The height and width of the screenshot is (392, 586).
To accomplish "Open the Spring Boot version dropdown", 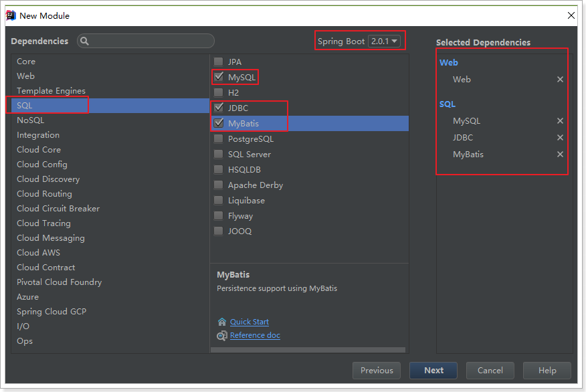I will (x=384, y=41).
